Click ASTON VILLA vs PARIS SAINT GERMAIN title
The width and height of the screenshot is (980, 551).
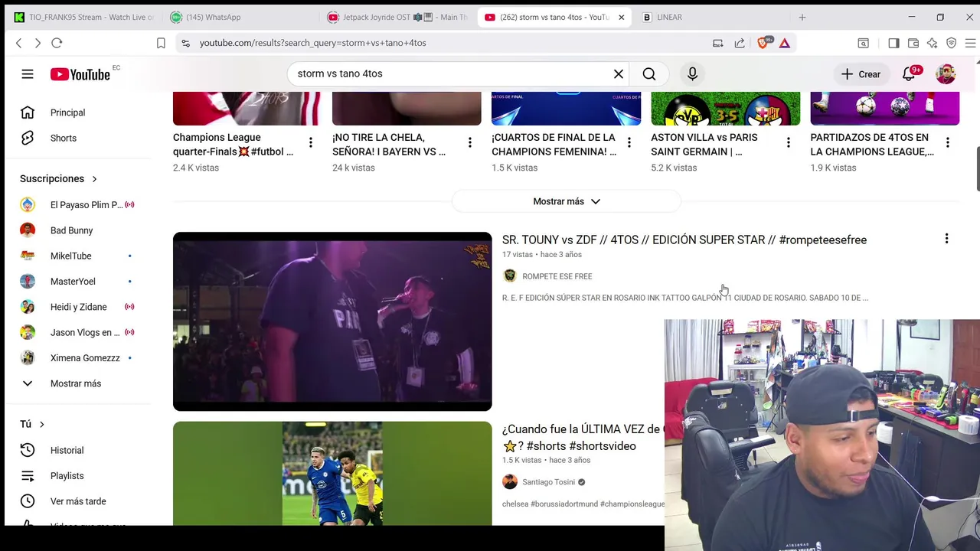[704, 145]
